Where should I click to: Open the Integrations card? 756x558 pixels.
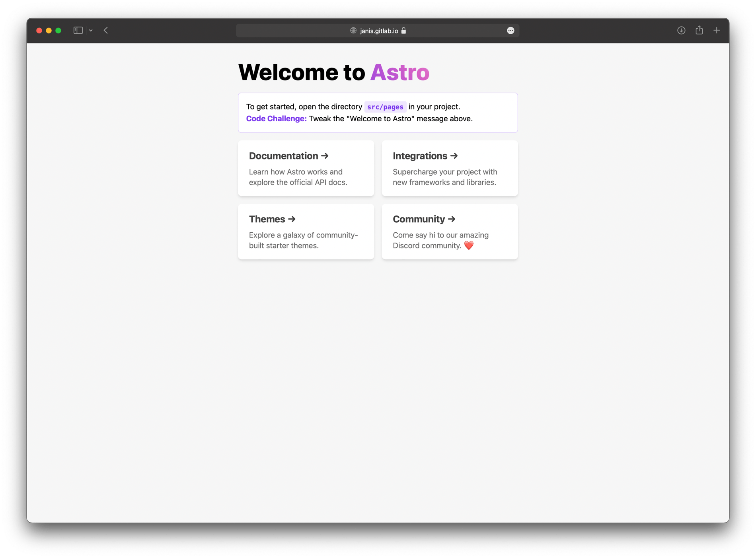click(x=450, y=168)
